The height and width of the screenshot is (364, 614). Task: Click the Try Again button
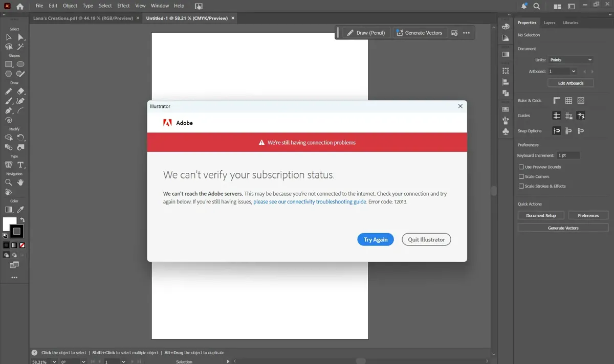click(x=375, y=239)
